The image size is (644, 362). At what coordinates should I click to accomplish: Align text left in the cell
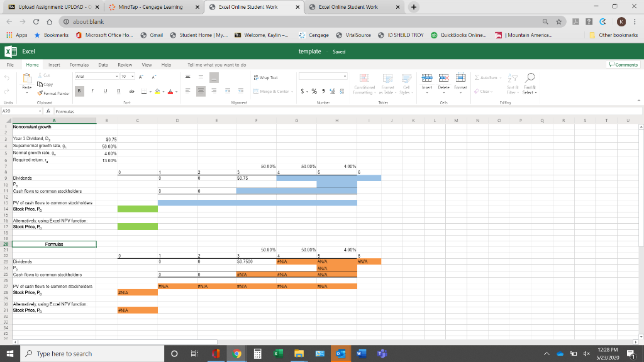[x=187, y=90]
